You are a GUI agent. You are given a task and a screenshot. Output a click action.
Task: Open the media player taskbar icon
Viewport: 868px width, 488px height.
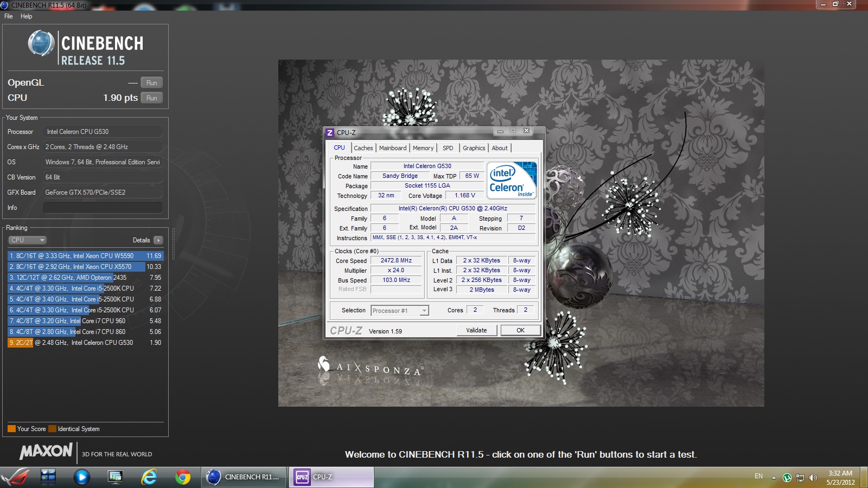coord(81,477)
